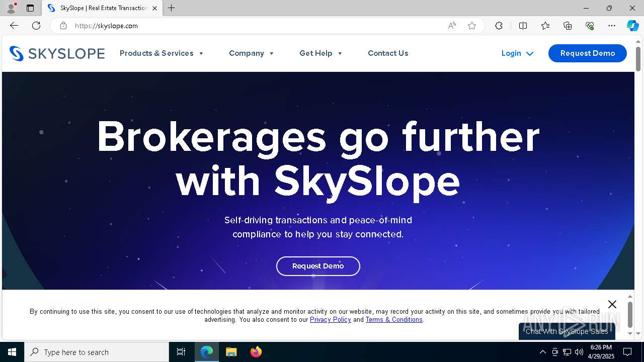Open browser profile icon
644x362 pixels.
coord(11,8)
